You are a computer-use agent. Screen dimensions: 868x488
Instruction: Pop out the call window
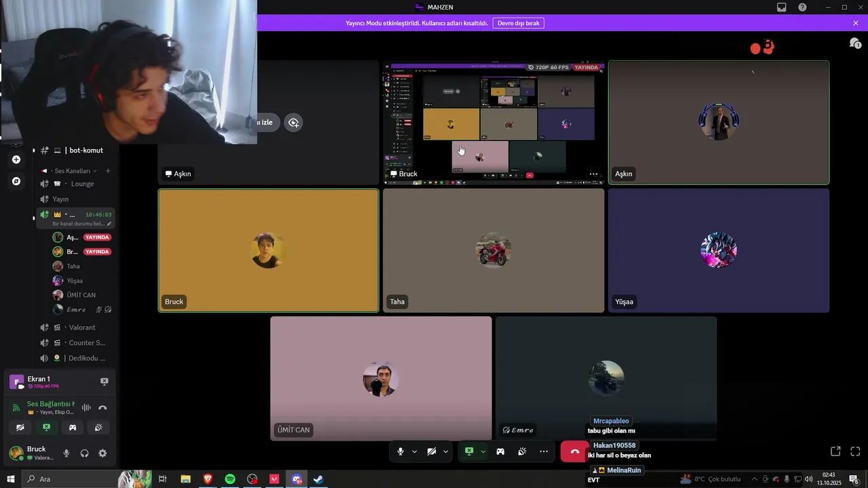835,451
